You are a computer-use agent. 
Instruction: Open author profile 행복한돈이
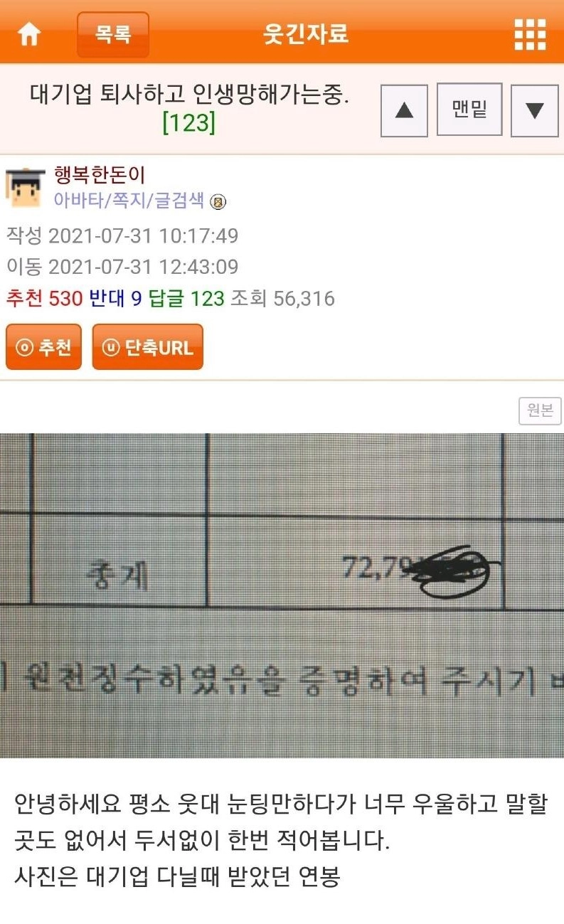coord(100,175)
